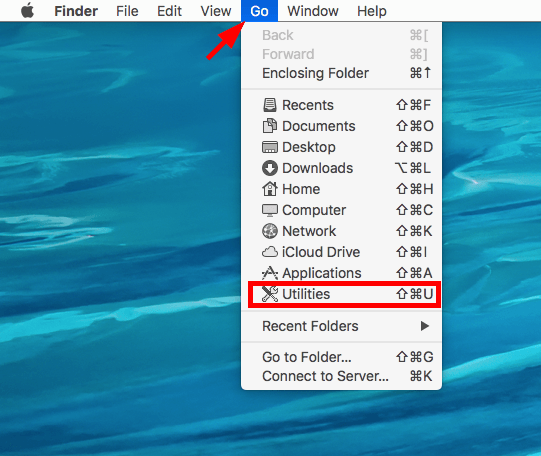541x456 pixels.
Task: Expand the Recent Folders submenu arrow
Action: 425,326
